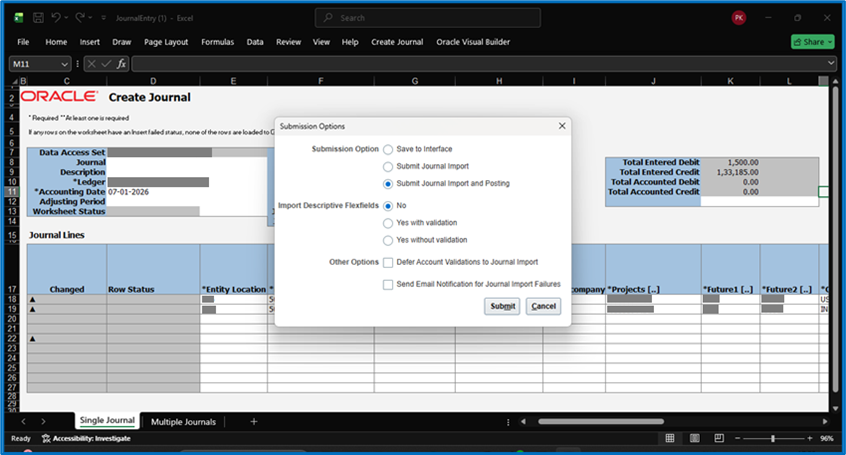Click next sheet navigation arrow
The width and height of the screenshot is (846, 455).
pyautogui.click(x=44, y=422)
